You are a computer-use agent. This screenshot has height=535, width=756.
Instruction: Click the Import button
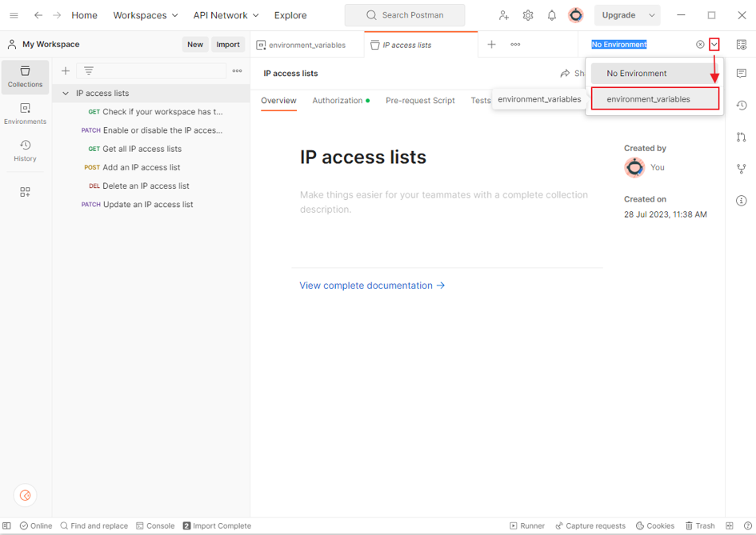(228, 44)
